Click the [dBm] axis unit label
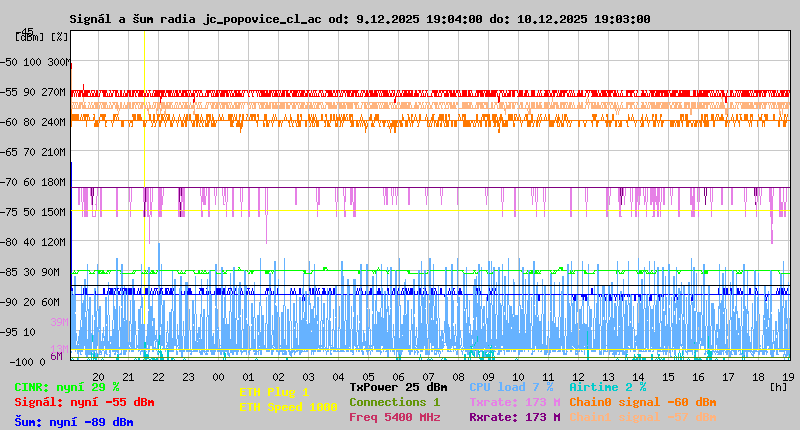Screen dimensions: 800x430 (28, 37)
